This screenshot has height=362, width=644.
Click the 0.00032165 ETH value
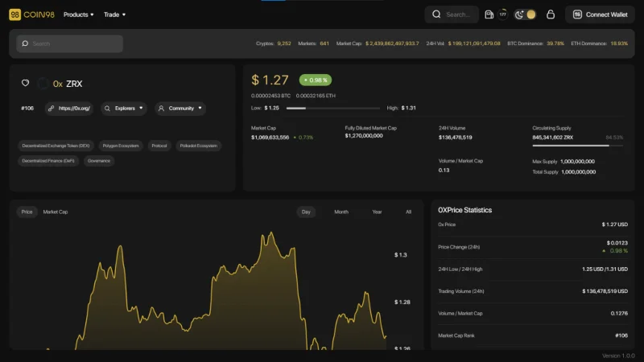(x=316, y=96)
